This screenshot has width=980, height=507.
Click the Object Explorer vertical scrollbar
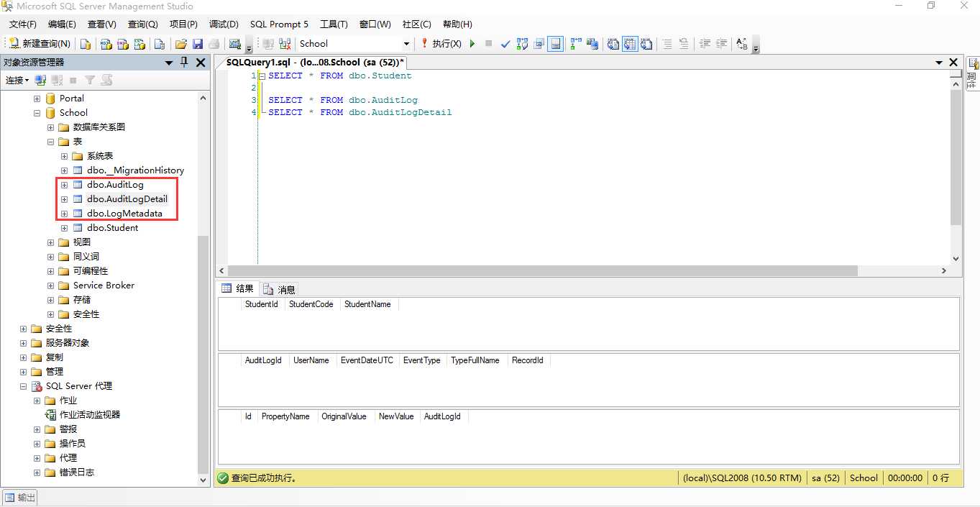203,289
